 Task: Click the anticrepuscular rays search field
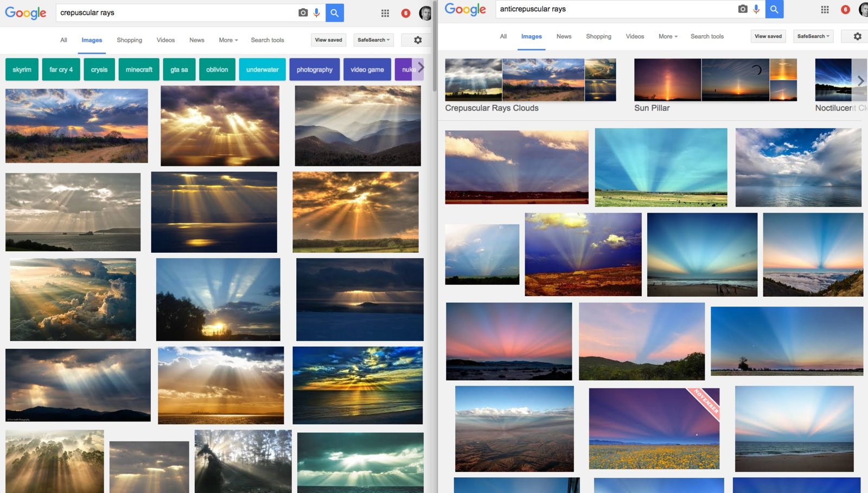[613, 9]
